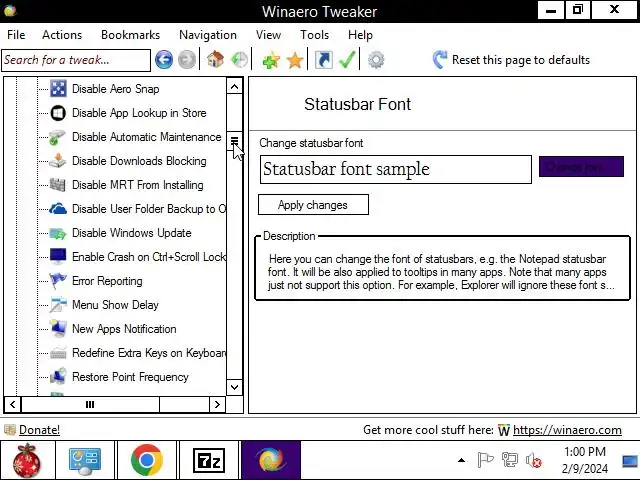Click the tree vertical scrollbar up arrow
This screenshot has width=640, height=480.
pos(234,87)
